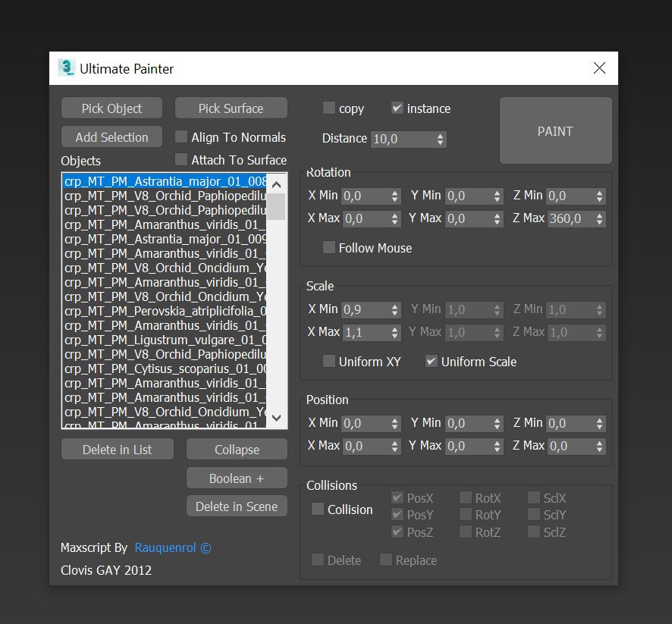
Task: Toggle the RotY collision checkbox
Action: [x=466, y=514]
